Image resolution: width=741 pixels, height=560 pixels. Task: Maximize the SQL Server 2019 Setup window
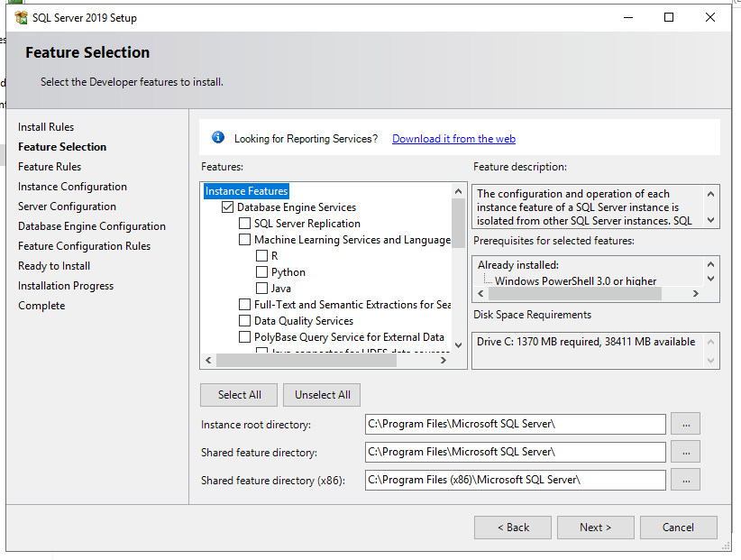669,17
